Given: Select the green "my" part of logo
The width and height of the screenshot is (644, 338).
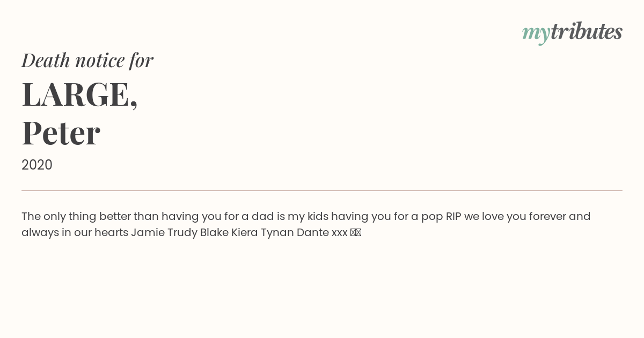Looking at the screenshot, I should tap(536, 34).
